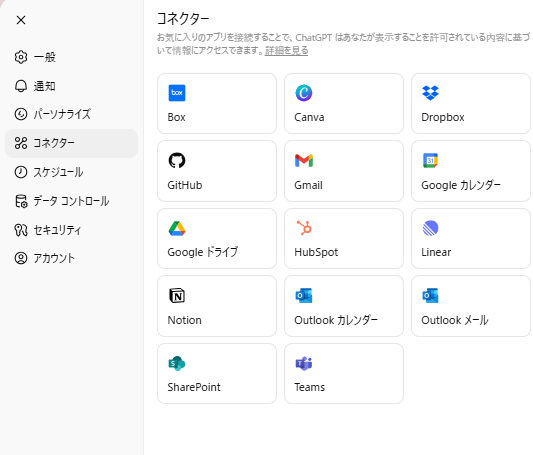Select the Dropbox connector label

pos(443,117)
